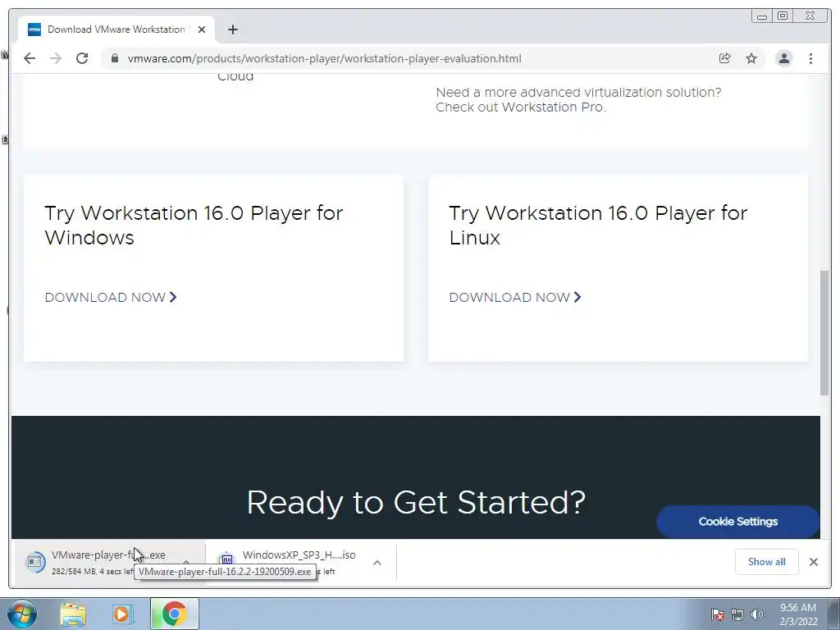Click the address bar URL
This screenshot has width=840, height=630.
[325, 58]
